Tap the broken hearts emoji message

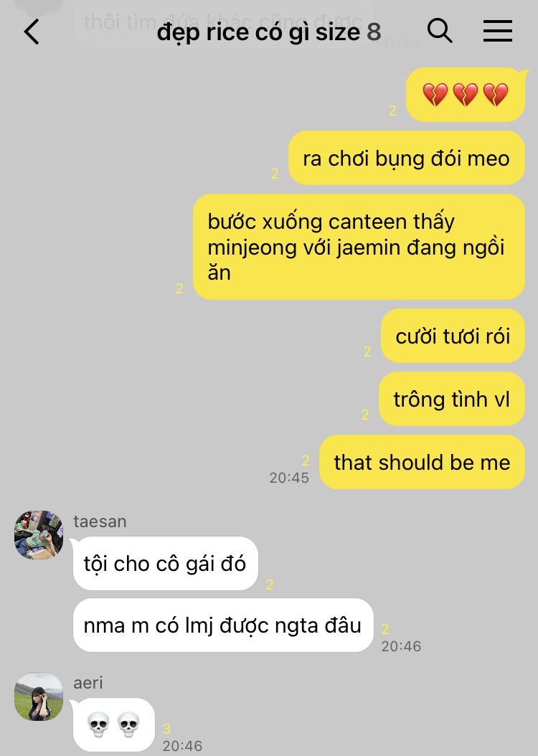(466, 95)
